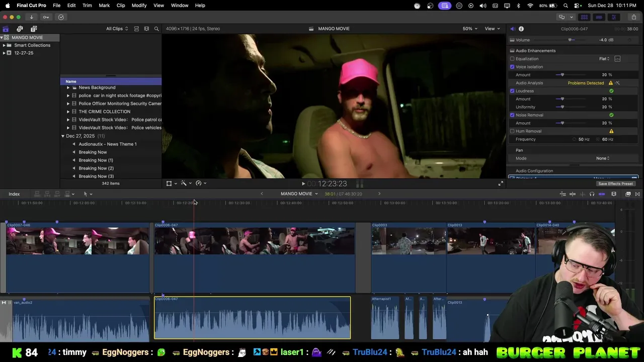
Task: Open the MANGO MOVIE timeline project dropdown
Action: (x=299, y=194)
